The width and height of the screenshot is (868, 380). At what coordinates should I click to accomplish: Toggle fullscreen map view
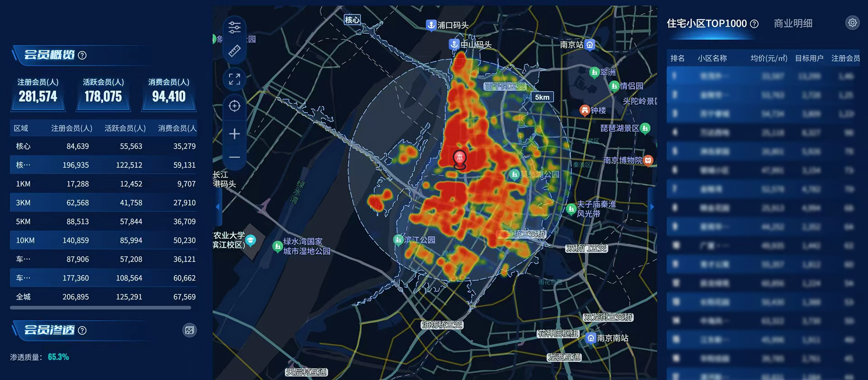pyautogui.click(x=234, y=79)
